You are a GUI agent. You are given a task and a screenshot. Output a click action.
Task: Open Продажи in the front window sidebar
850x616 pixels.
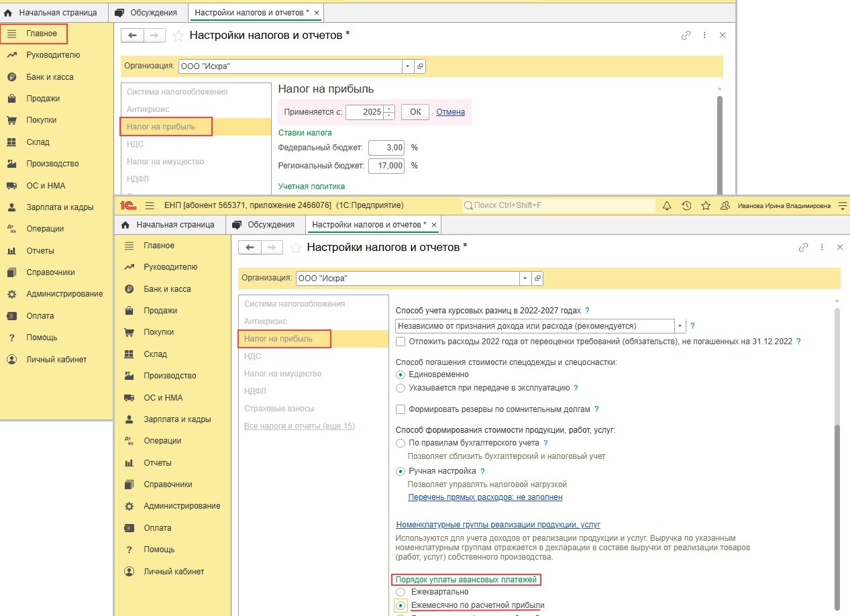(160, 311)
